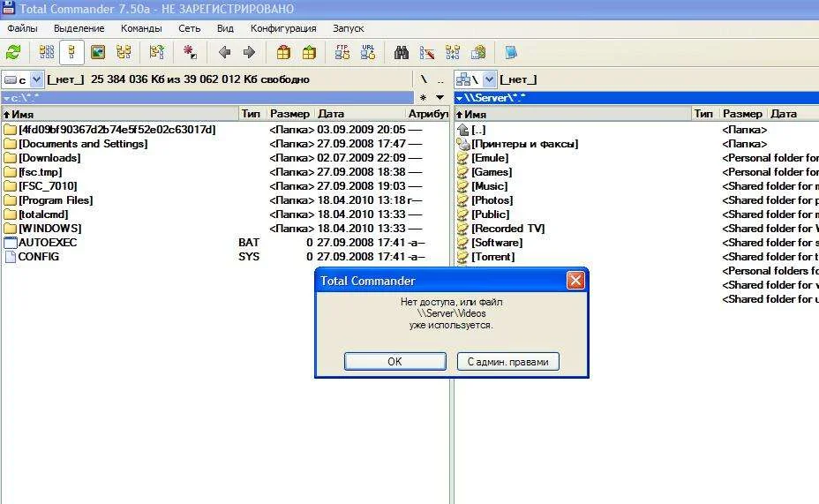Open the Конфигурация menu
Viewport: 819px width, 504px height.
click(x=283, y=28)
